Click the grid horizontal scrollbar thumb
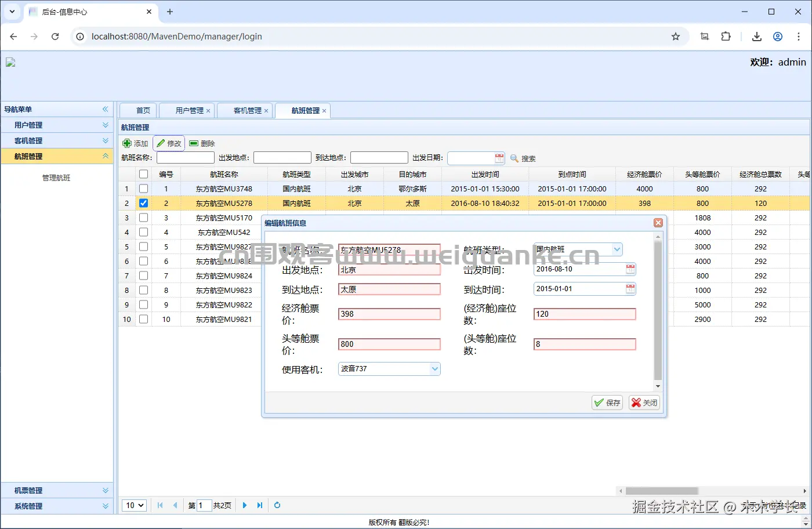This screenshot has width=812, height=529. pyautogui.click(x=661, y=491)
